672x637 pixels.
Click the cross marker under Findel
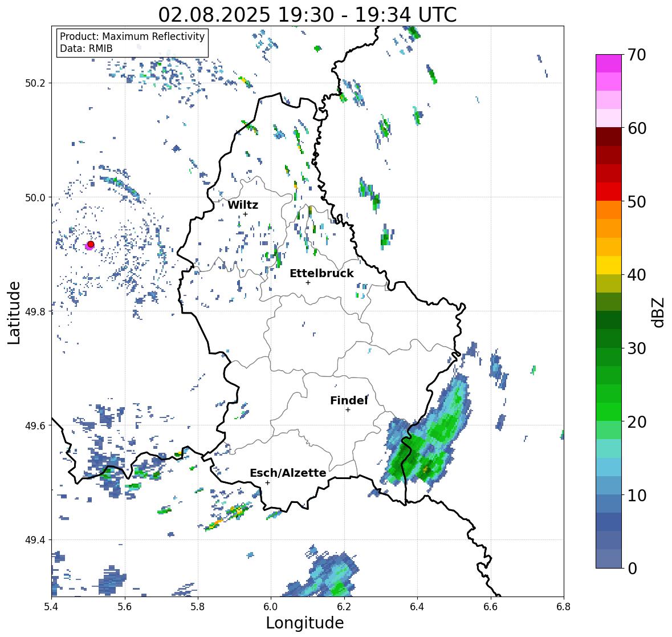click(x=348, y=410)
